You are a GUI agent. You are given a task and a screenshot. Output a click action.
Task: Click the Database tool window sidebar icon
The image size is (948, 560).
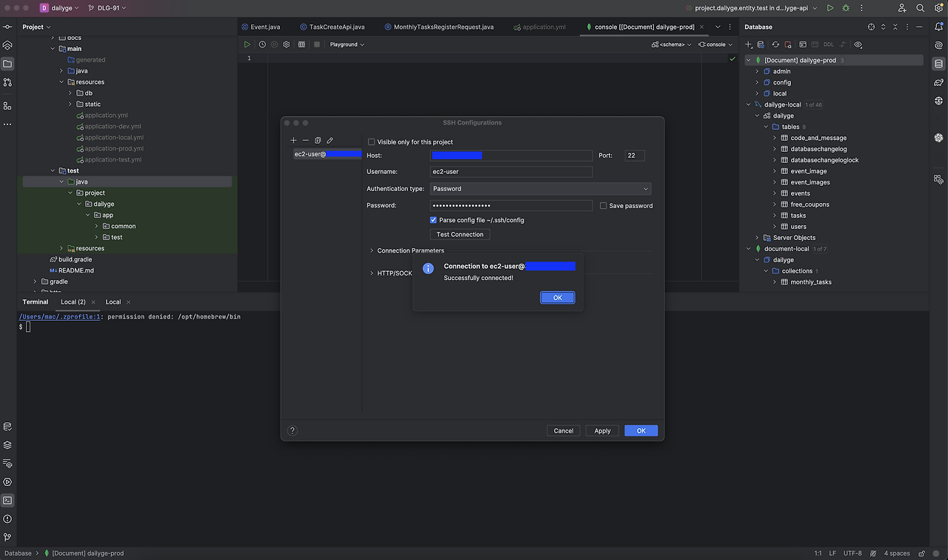click(x=938, y=64)
